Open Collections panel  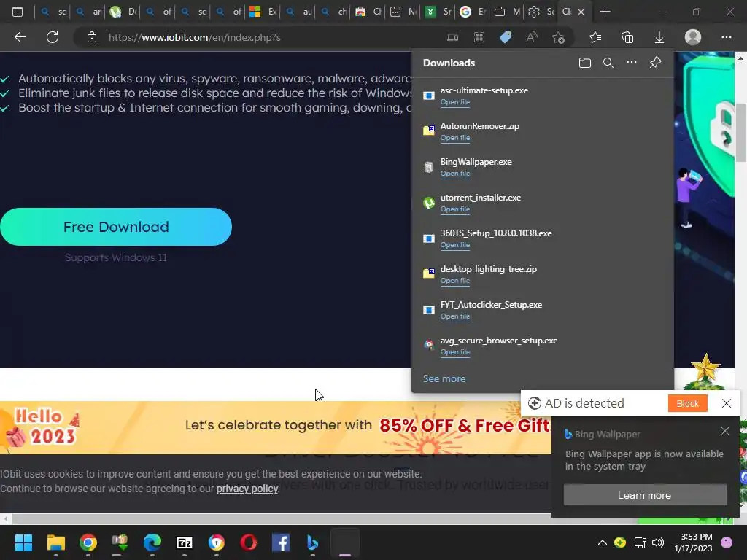[627, 37]
